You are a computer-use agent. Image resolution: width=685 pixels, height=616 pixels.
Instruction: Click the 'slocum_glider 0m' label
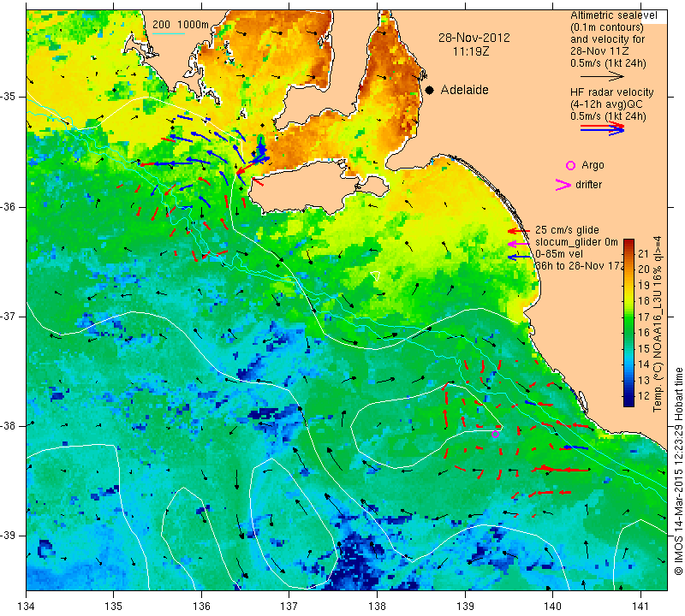[x=576, y=242]
